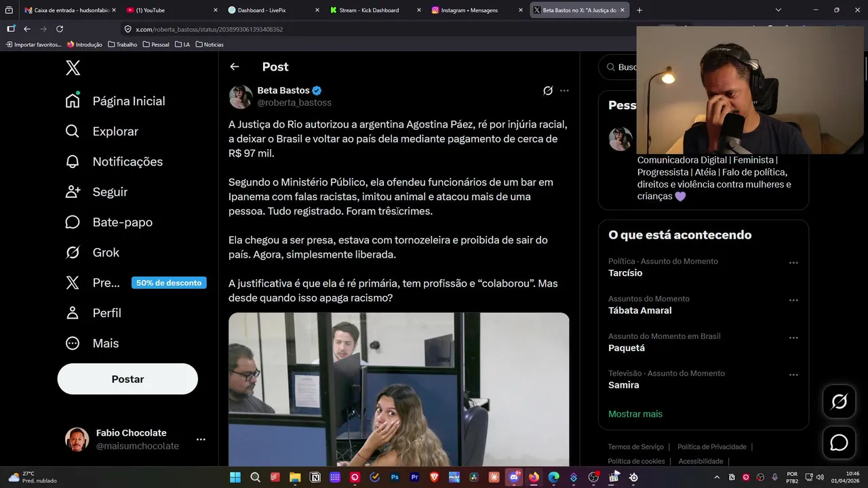This screenshot has height=488, width=868.
Task: Switch to Dashboard - LivePix tab
Action: 273,10
